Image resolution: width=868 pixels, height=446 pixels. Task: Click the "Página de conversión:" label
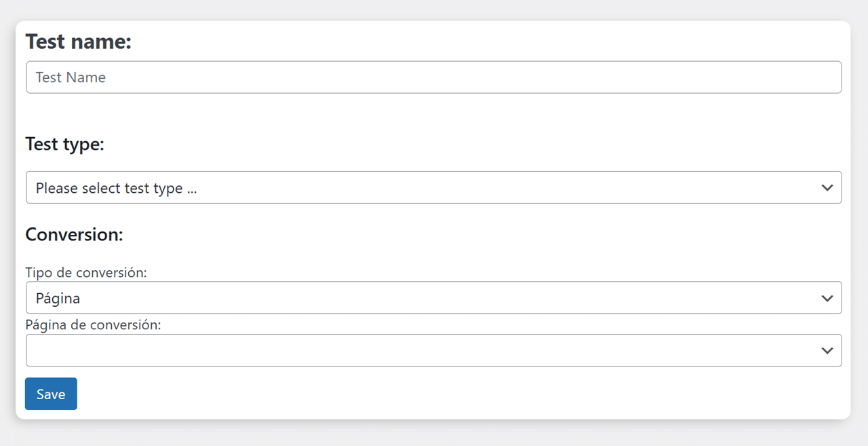tap(93, 324)
